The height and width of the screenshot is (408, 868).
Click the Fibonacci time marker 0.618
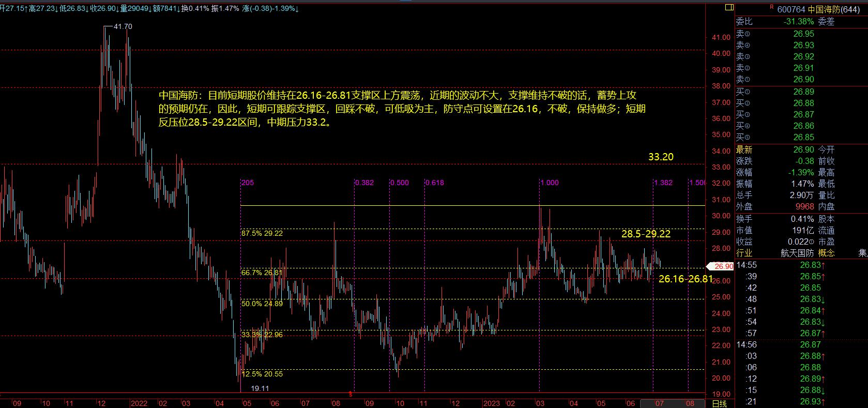tap(435, 183)
